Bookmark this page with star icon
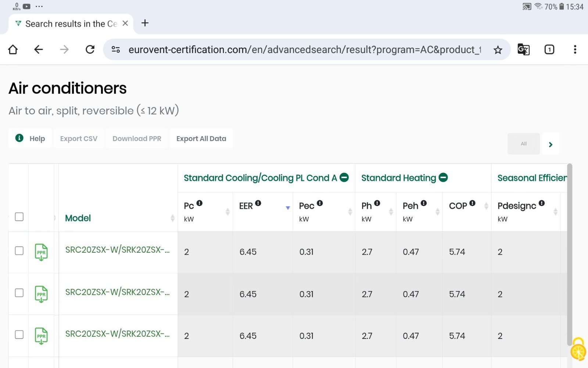 pyautogui.click(x=498, y=50)
